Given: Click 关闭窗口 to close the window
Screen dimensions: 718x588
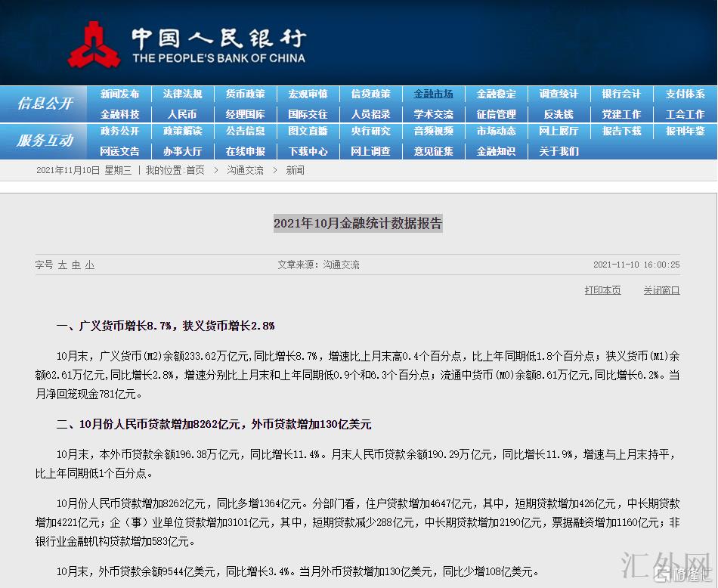Looking at the screenshot, I should tap(661, 290).
